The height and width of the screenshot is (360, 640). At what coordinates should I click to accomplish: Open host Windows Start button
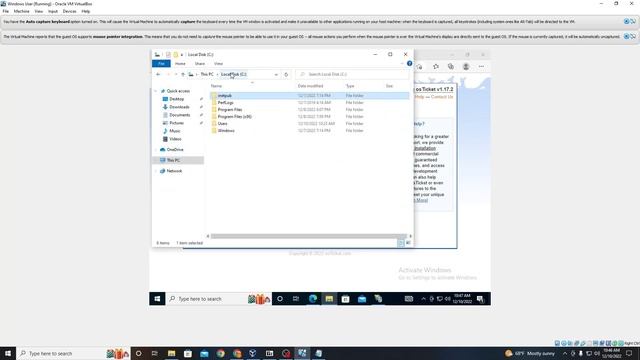coord(8,353)
